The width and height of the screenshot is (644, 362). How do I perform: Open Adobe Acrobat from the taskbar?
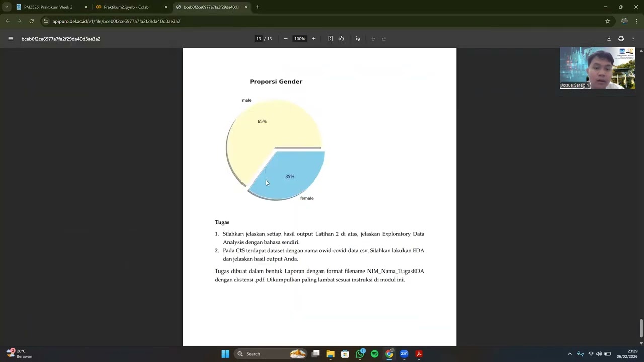419,354
